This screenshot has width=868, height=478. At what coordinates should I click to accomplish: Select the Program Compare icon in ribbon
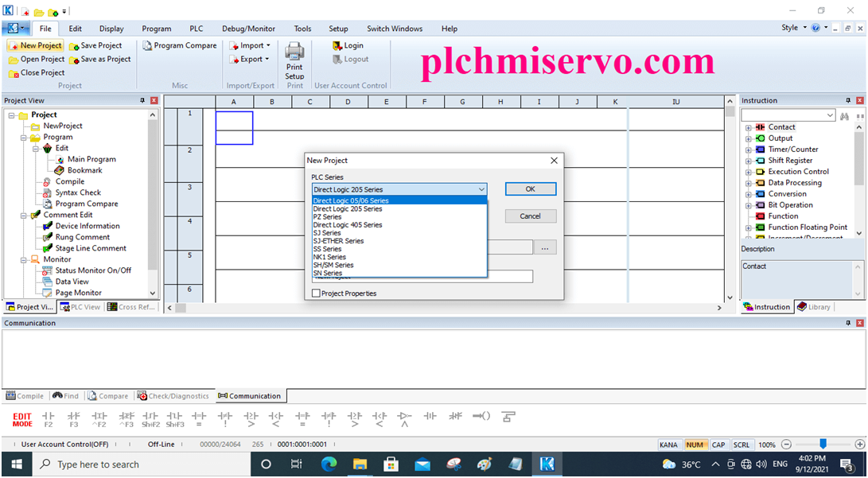pyautogui.click(x=180, y=45)
